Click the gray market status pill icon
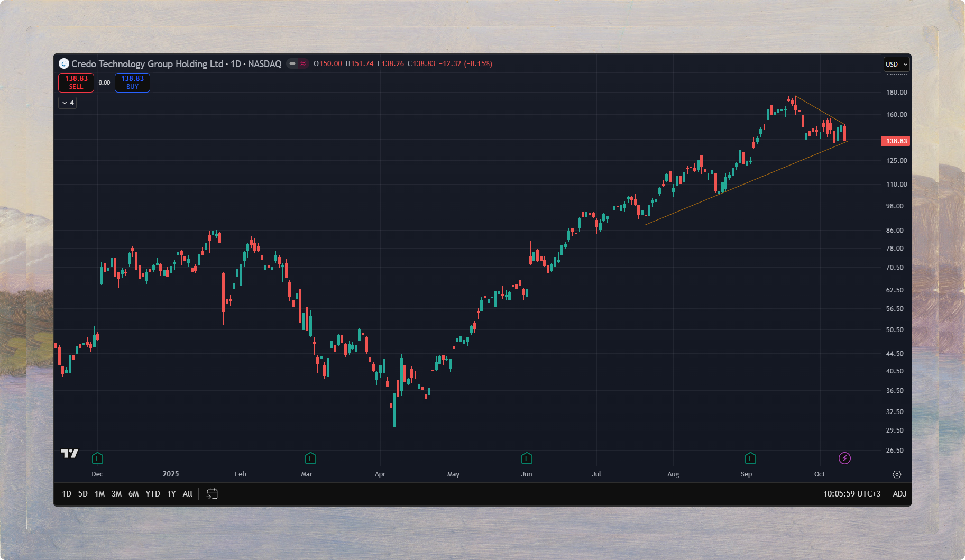The image size is (965, 560). coord(292,63)
